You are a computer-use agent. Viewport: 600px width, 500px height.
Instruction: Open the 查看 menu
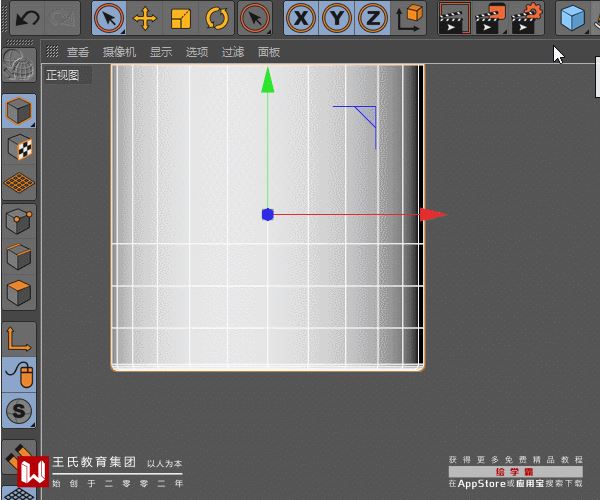[x=78, y=52]
